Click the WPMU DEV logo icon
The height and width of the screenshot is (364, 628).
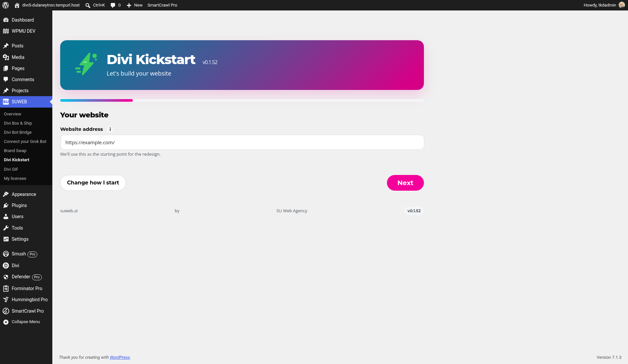[x=6, y=31]
